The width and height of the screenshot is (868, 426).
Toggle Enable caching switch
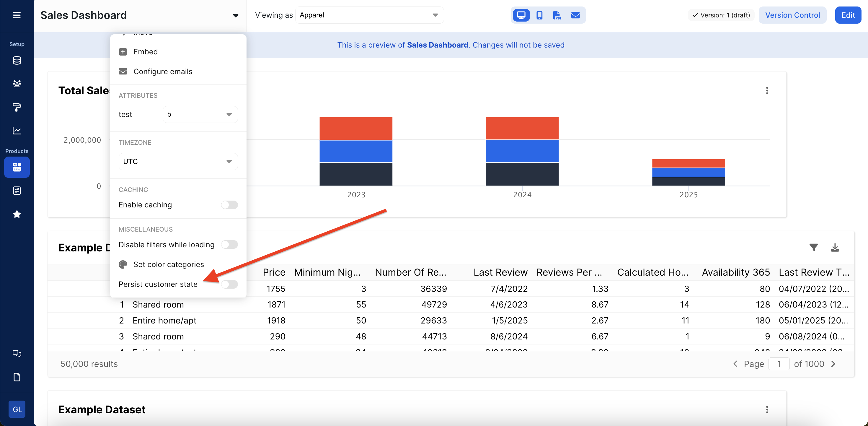coord(229,205)
